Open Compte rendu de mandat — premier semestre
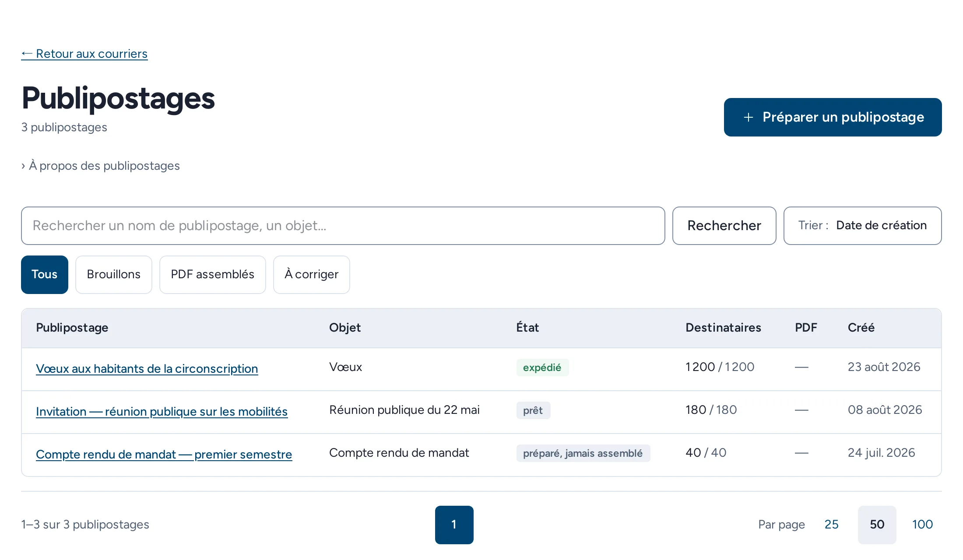The image size is (963, 560). coord(164,455)
